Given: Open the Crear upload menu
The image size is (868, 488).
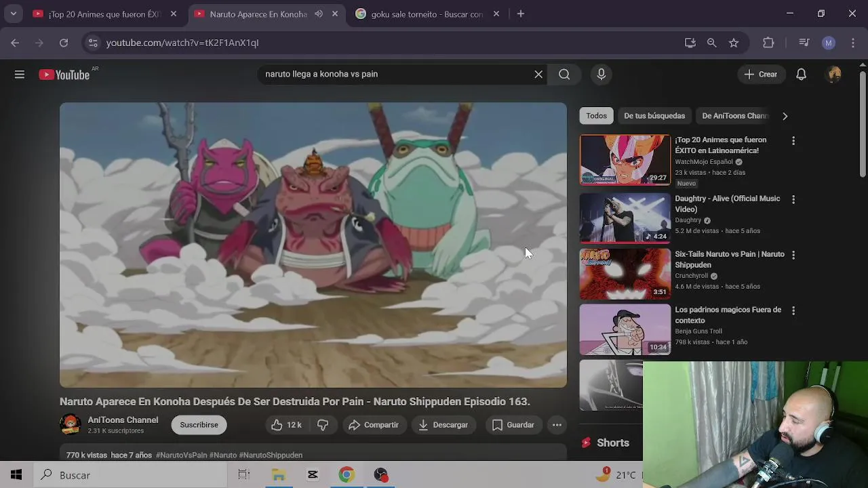Looking at the screenshot, I should click(x=760, y=75).
